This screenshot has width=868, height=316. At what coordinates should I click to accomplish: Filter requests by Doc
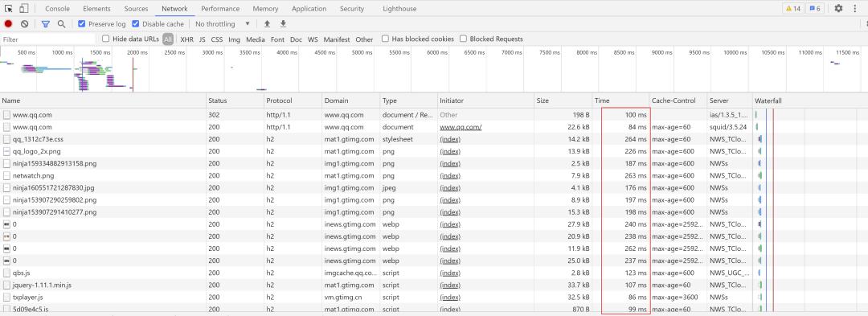pyautogui.click(x=296, y=39)
